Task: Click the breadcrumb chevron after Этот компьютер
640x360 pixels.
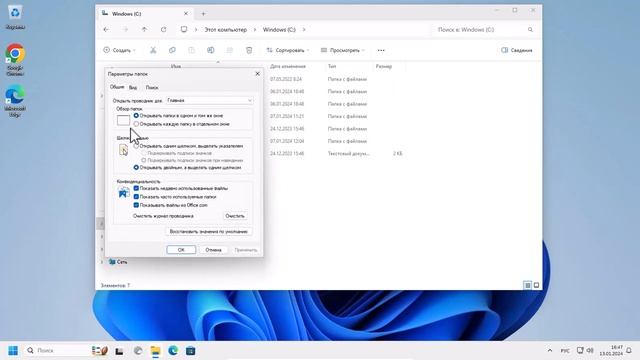Action: pyautogui.click(x=255, y=29)
